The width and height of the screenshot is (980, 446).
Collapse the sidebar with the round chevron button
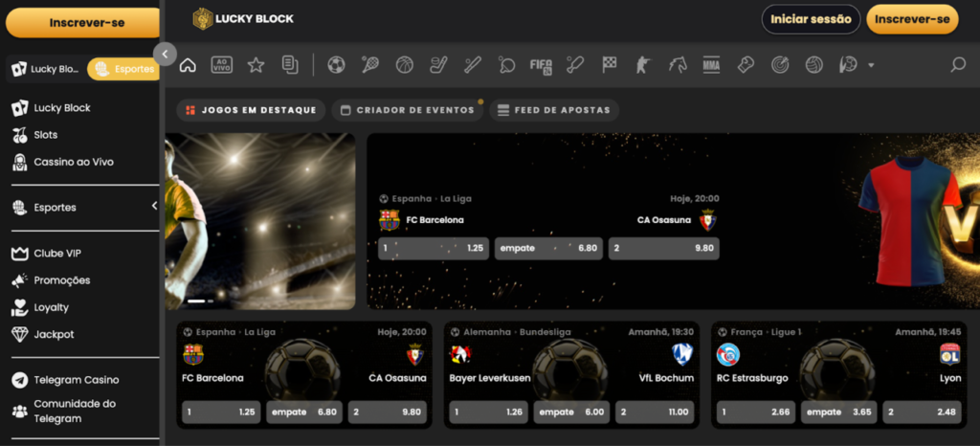coord(165,55)
